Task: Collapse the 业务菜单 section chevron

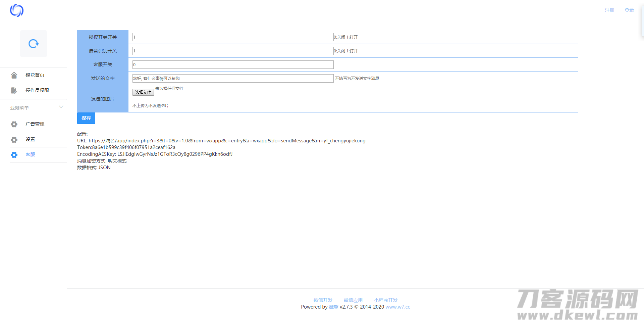Action: pos(61,107)
